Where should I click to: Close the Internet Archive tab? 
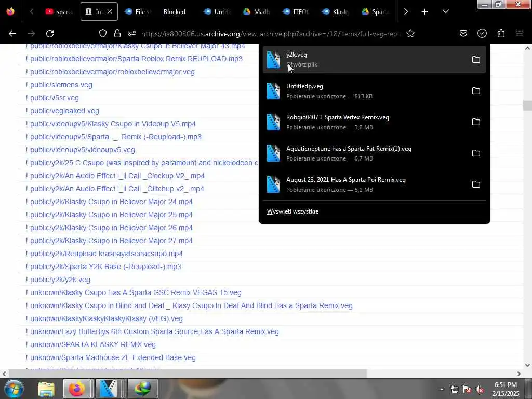click(110, 11)
